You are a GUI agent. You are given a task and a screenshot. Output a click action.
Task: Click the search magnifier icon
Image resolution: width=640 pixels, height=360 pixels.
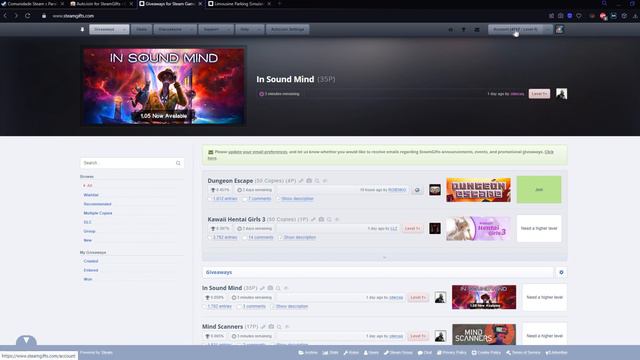click(x=178, y=163)
